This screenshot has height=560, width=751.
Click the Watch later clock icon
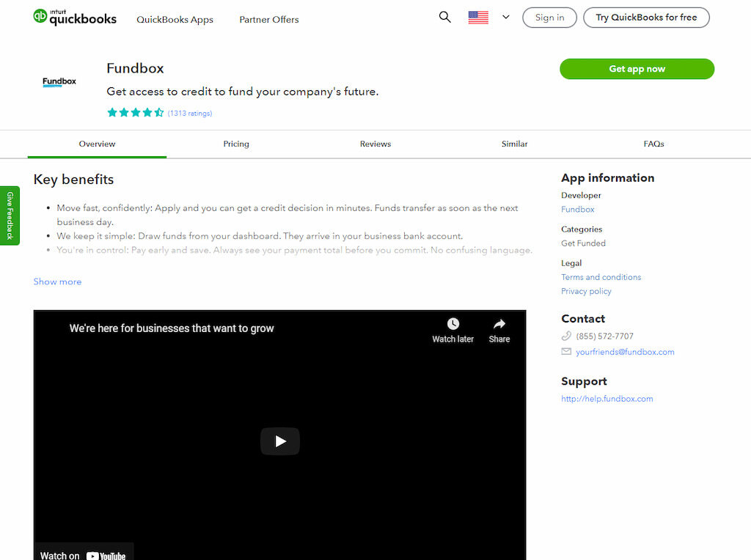(453, 324)
